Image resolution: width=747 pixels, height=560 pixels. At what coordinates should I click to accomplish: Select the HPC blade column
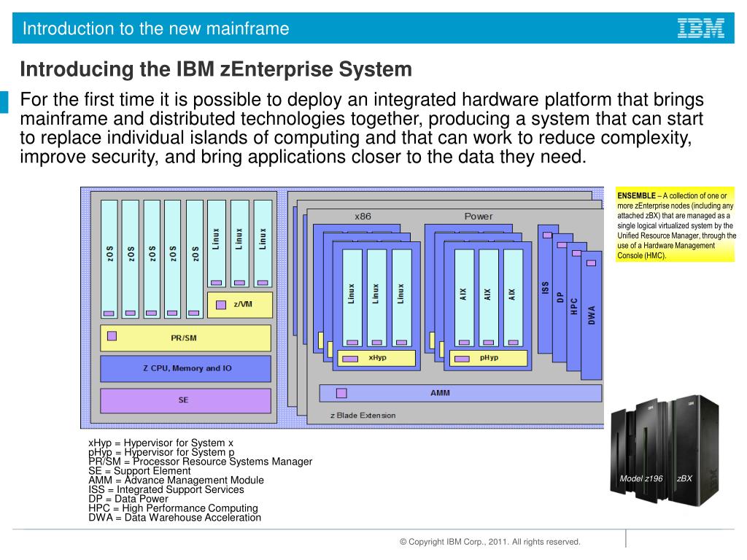pos(574,307)
